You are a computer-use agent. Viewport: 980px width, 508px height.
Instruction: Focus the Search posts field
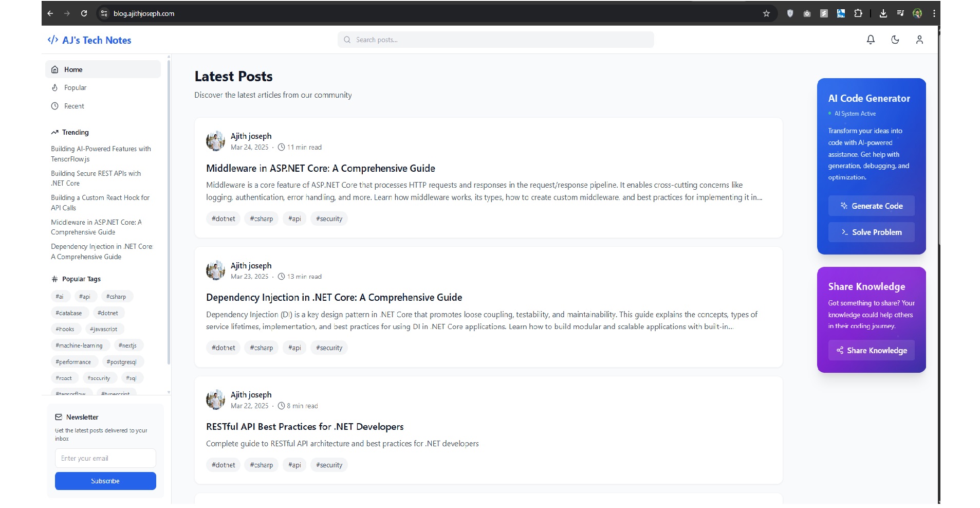[496, 40]
